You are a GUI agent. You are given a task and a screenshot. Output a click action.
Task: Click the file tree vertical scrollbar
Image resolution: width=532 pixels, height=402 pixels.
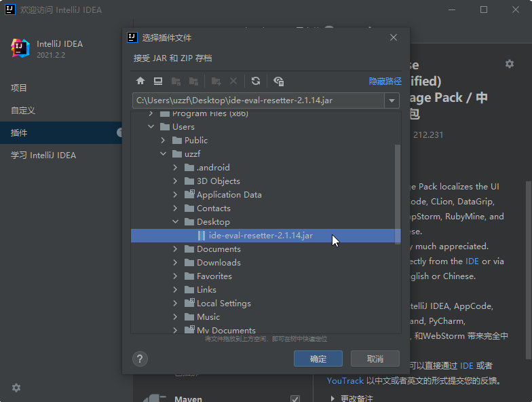[x=398, y=194]
